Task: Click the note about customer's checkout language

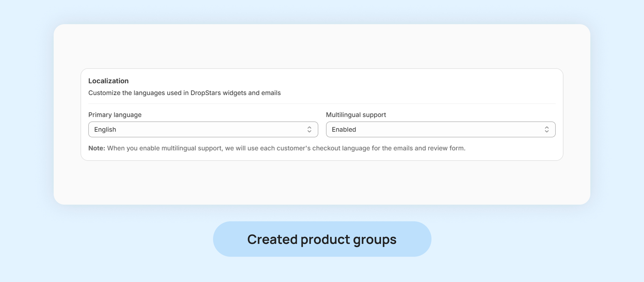Action: click(x=286, y=148)
